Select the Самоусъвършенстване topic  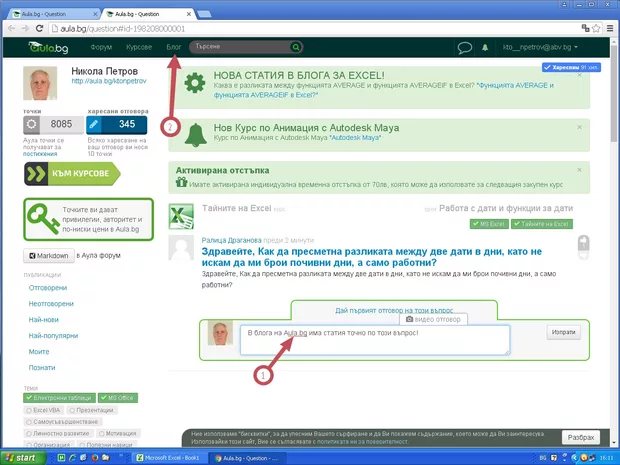coord(63,422)
